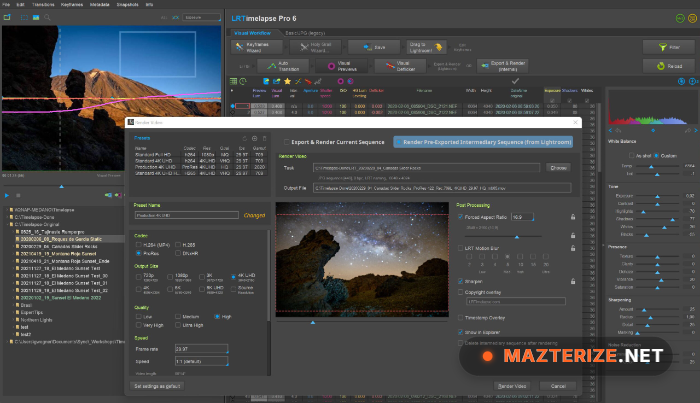Image resolution: width=700 pixels, height=403 pixels.
Task: Toggle lock icon beside Sharpen
Action: (573, 281)
